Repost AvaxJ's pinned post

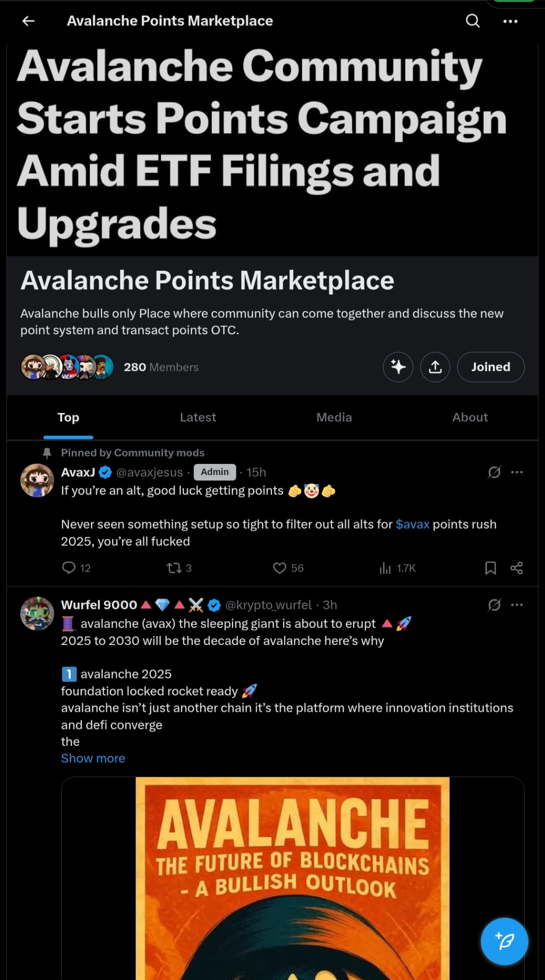point(174,568)
